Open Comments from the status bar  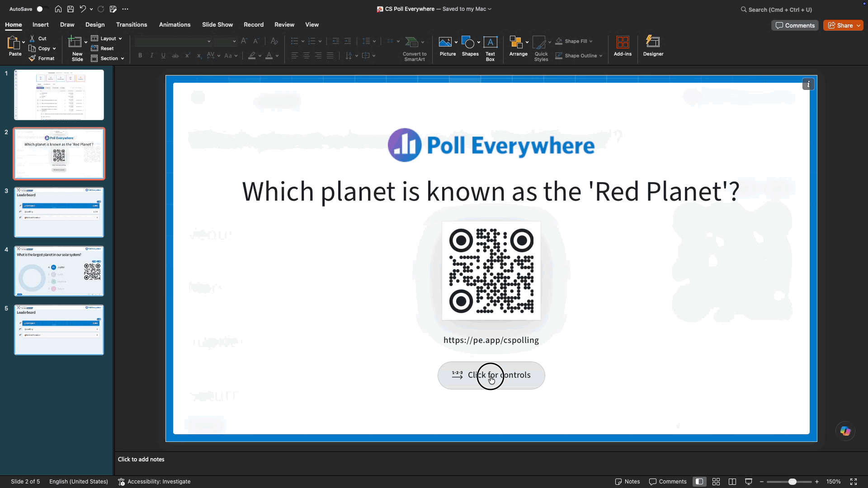[668, 482]
